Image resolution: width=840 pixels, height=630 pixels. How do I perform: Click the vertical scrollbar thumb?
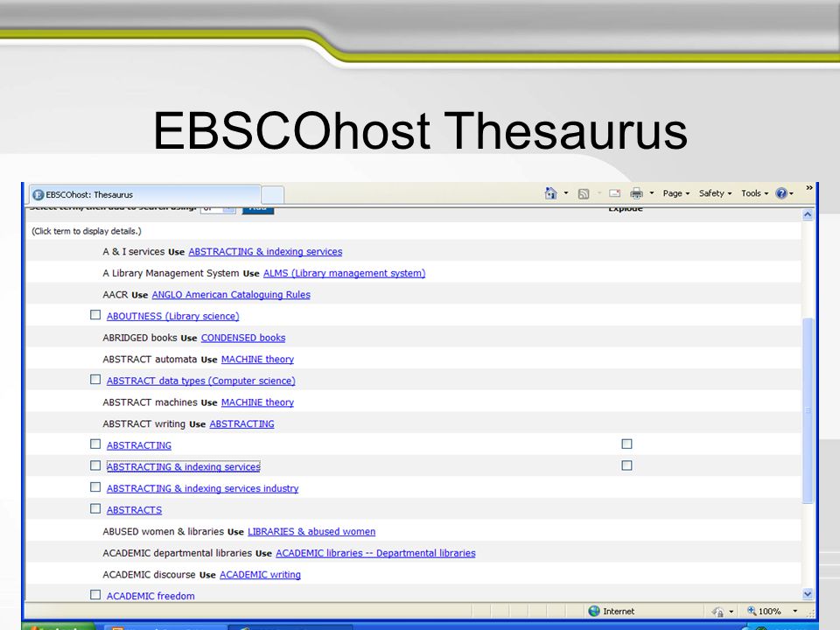[808, 410]
